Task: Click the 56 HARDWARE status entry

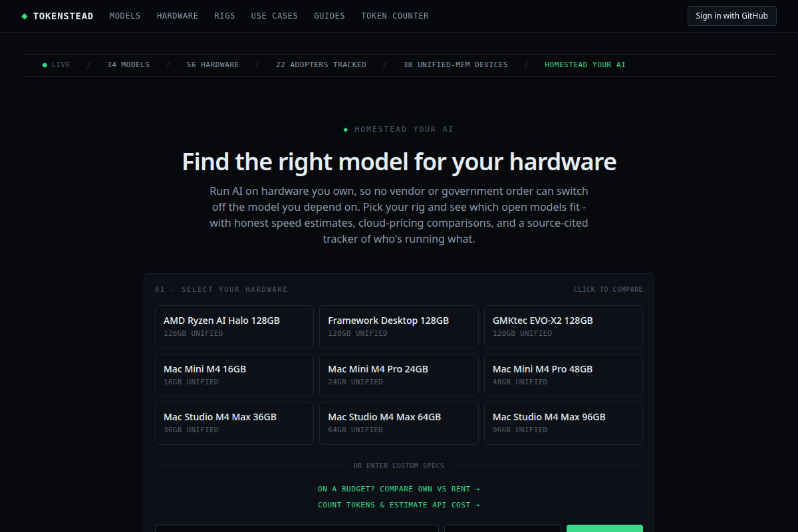Action: pyautogui.click(x=213, y=65)
